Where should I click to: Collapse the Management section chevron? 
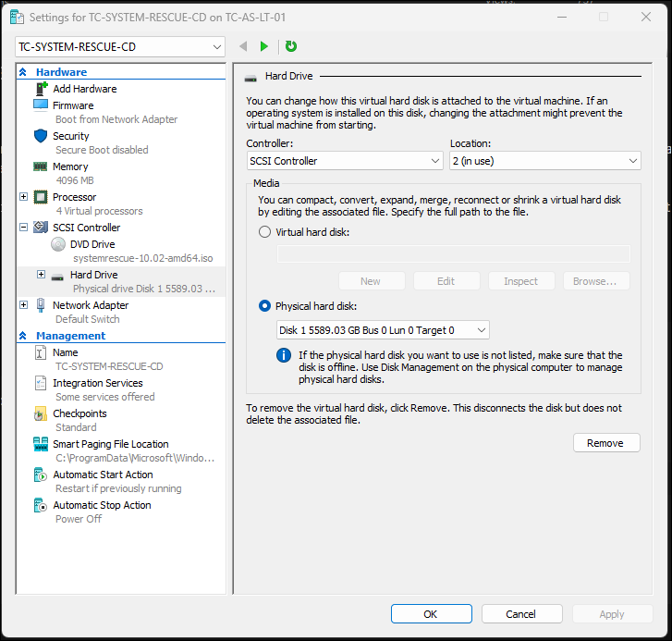[x=23, y=336]
